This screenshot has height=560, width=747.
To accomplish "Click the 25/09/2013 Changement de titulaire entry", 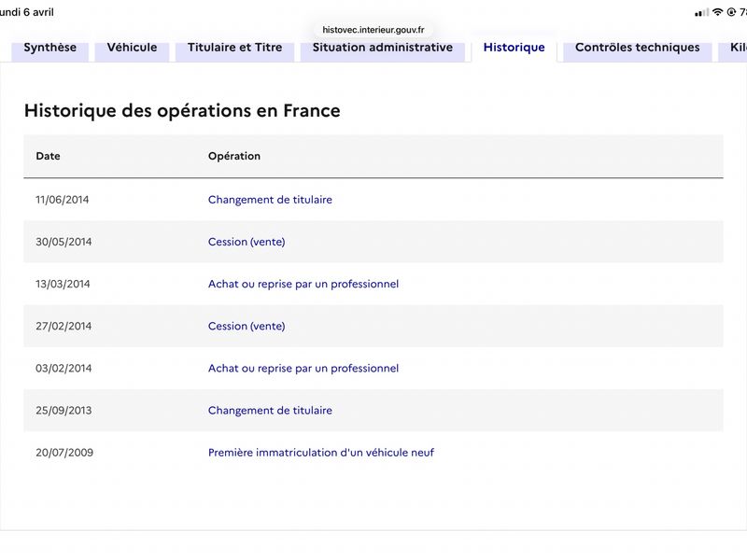I will (x=270, y=411).
